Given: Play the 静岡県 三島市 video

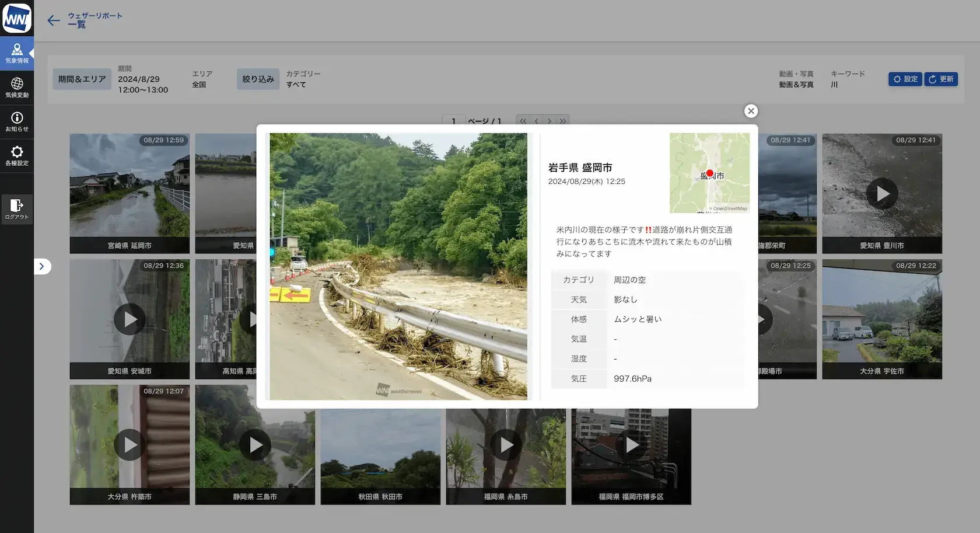Looking at the screenshot, I should (x=255, y=445).
